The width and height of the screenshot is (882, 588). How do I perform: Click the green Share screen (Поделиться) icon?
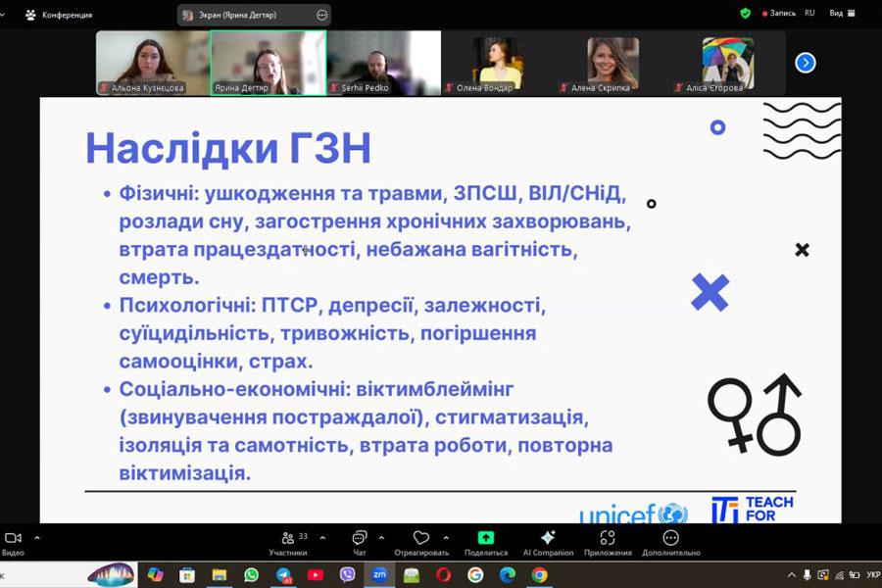pos(485,540)
